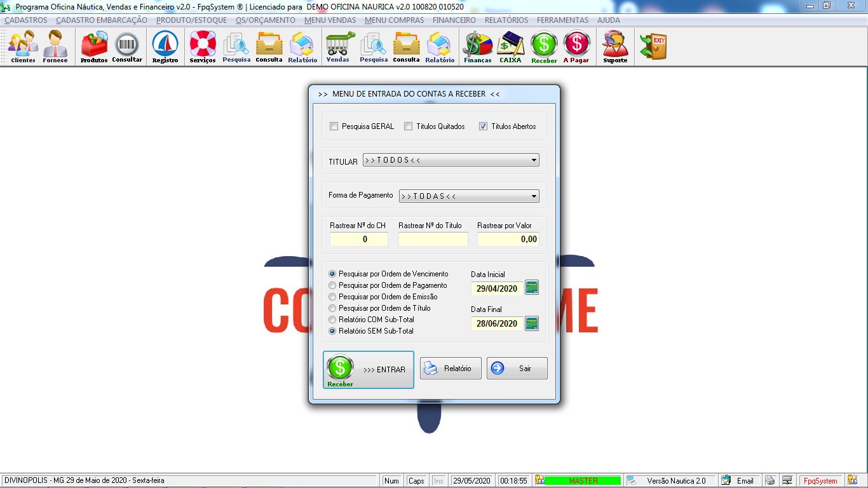Click the red A Pagar icon
This screenshot has height=488, width=868.
[576, 47]
